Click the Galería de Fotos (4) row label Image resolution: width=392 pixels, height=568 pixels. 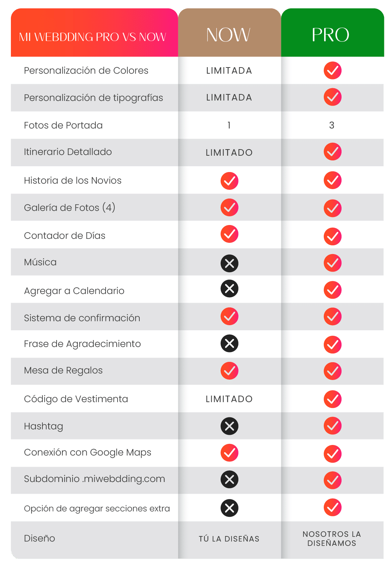[x=70, y=208]
